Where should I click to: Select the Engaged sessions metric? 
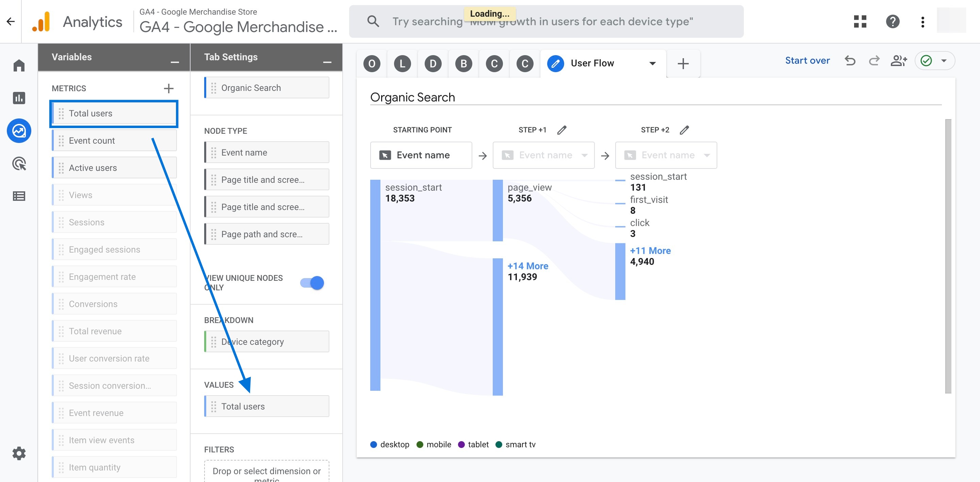point(114,250)
